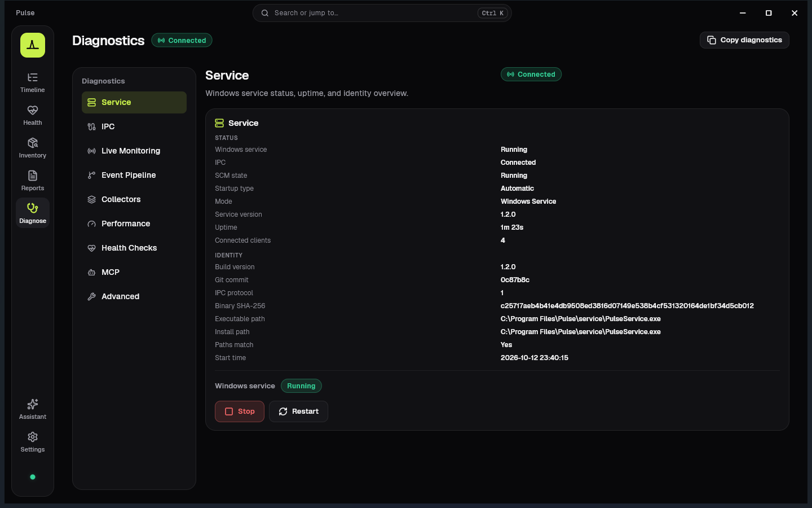Viewport: 812px width, 508px height.
Task: Launch the Assistant sparkle icon
Action: click(33, 404)
